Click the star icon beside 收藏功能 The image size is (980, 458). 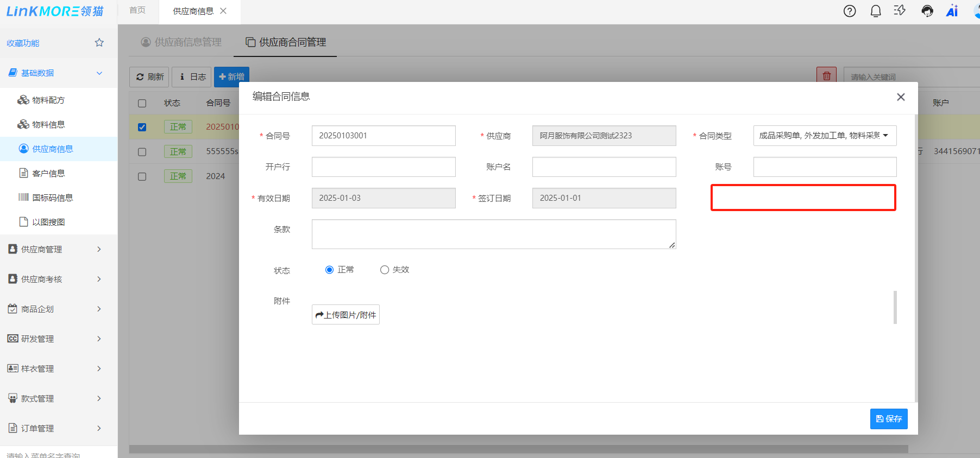[99, 42]
